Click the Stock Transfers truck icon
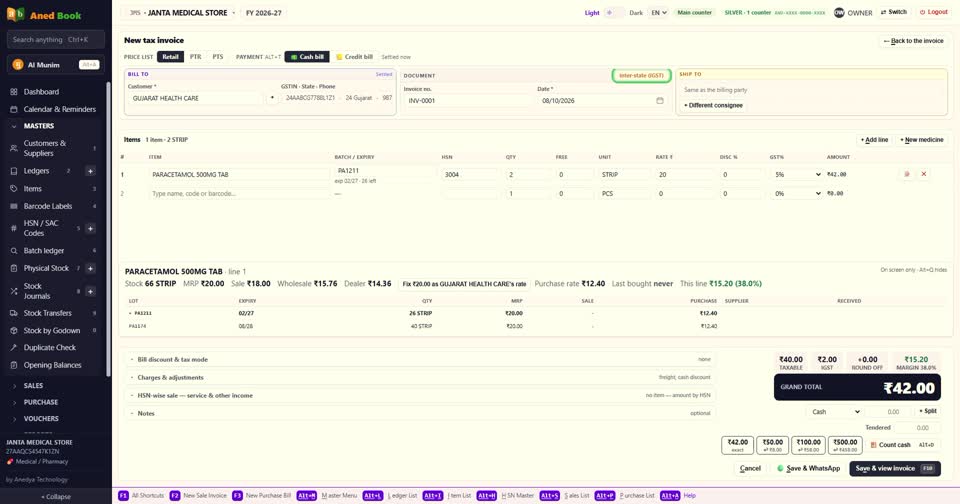960x504 pixels. [x=13, y=313]
